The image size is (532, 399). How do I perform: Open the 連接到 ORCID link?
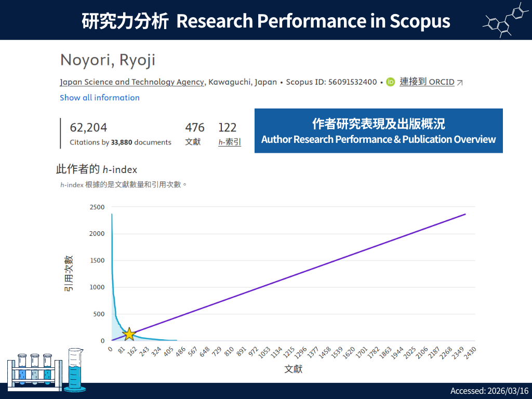(427, 82)
